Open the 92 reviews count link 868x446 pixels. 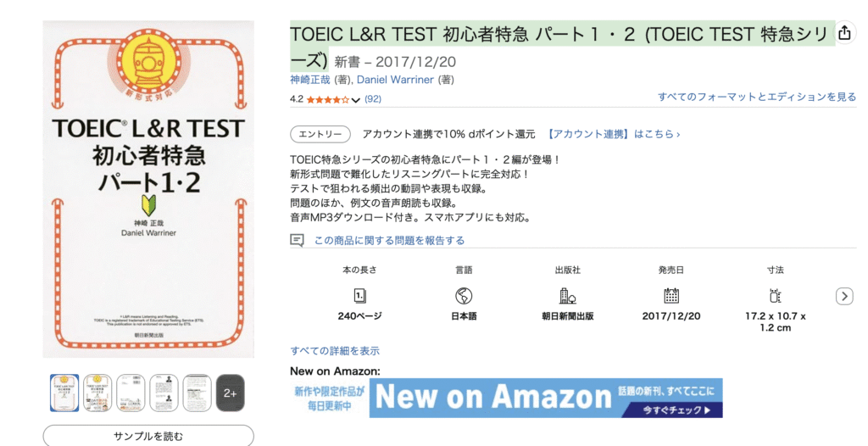tap(373, 99)
